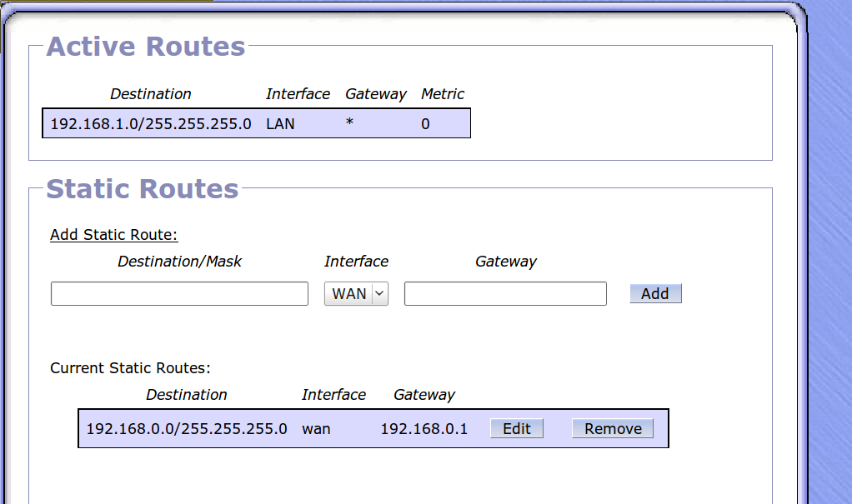Click Destination header in Active Routes table
Viewport: 852px width, 504px height.
tap(151, 94)
